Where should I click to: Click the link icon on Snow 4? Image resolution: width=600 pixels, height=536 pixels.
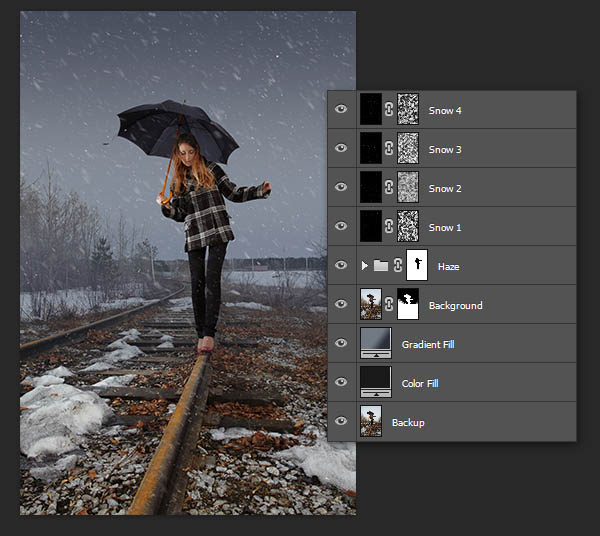389,110
